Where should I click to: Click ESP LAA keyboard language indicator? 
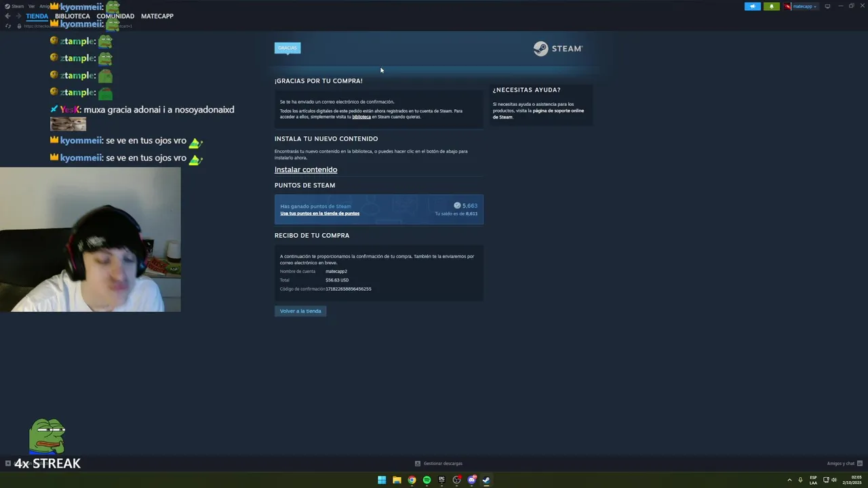click(x=813, y=480)
